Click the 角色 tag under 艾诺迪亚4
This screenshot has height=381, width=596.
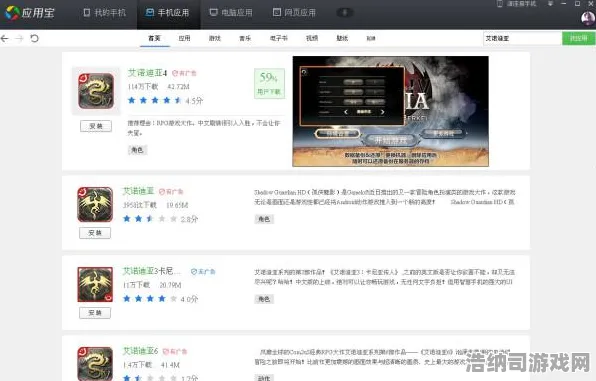pos(137,150)
